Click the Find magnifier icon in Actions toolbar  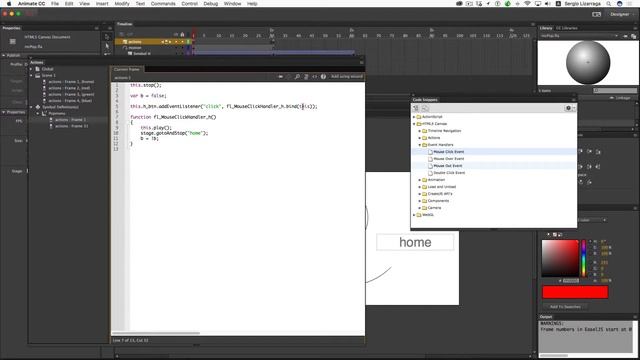point(297,76)
